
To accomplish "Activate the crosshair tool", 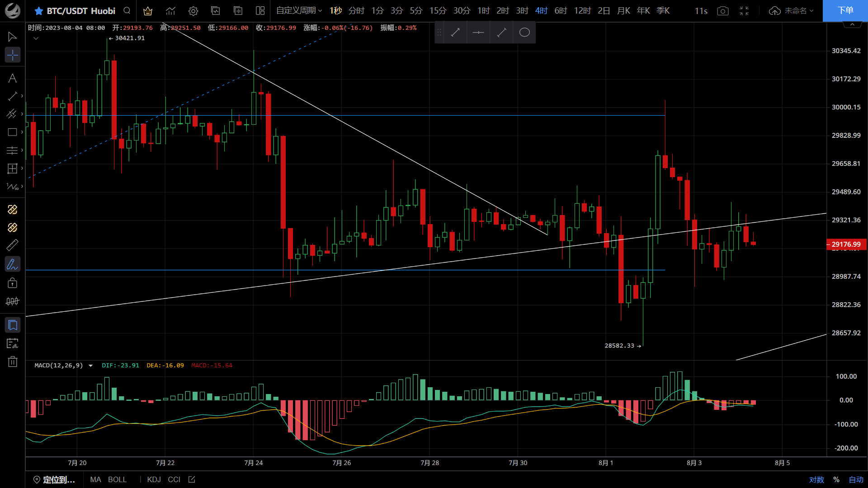I will pyautogui.click(x=12, y=55).
